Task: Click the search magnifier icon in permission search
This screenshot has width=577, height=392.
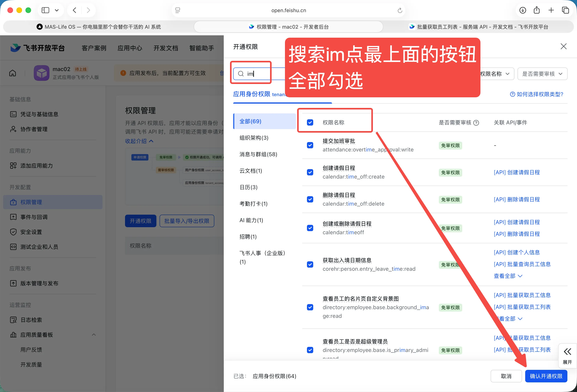Action: point(241,74)
